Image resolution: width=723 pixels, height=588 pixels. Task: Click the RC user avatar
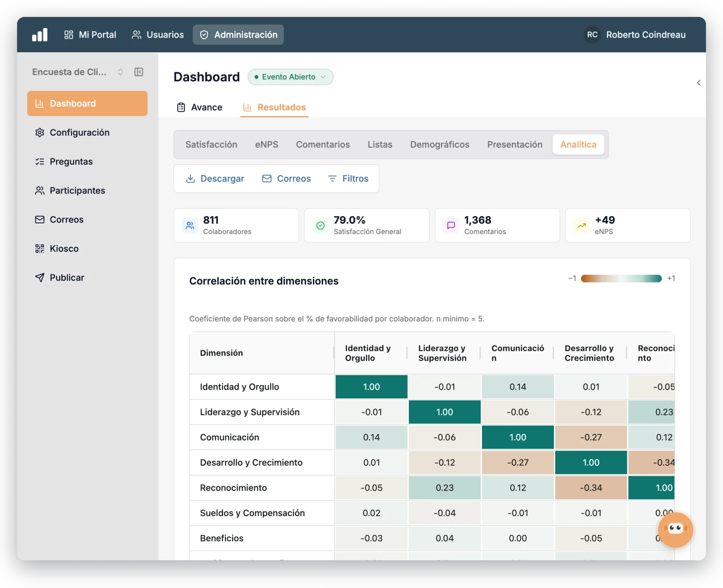pos(592,35)
